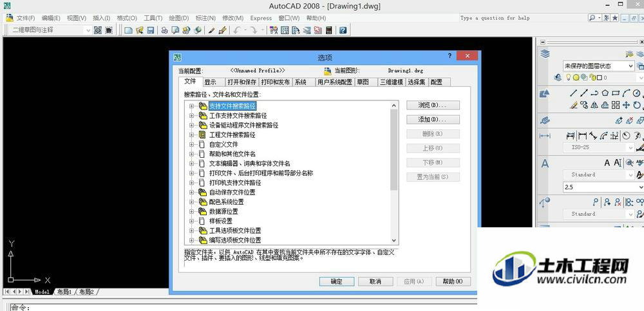Click the Open file folder icon
Image resolution: width=644 pixels, height=311 pixels.
(140, 30)
